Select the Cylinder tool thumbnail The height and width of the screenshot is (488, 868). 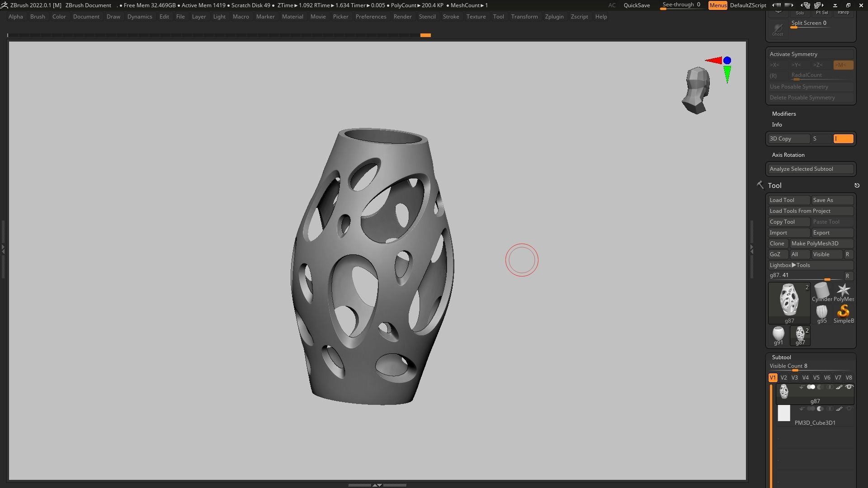click(x=821, y=292)
